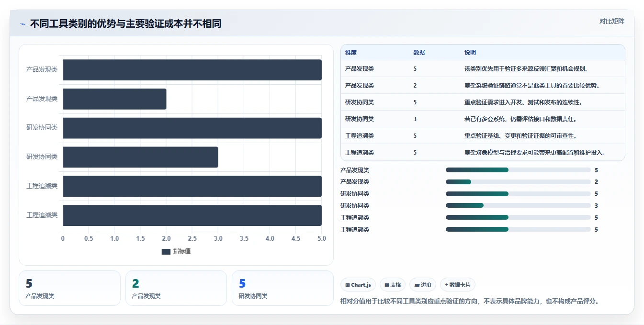Click the 产品发现类 progress bar with value 5
Image resolution: width=644 pixels, height=325 pixels.
click(518, 170)
